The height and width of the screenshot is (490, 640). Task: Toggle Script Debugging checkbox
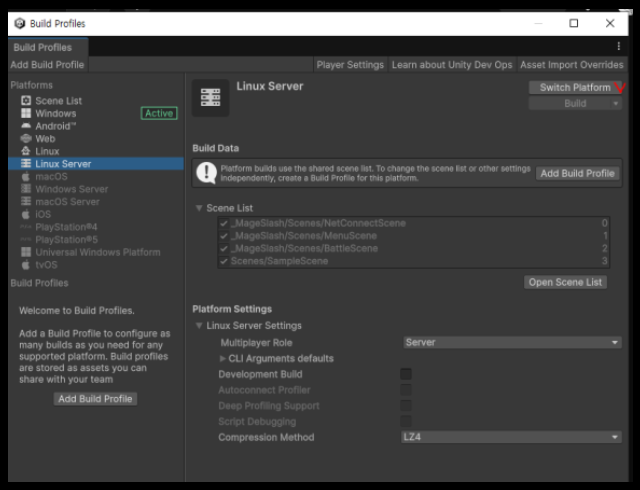click(x=406, y=421)
